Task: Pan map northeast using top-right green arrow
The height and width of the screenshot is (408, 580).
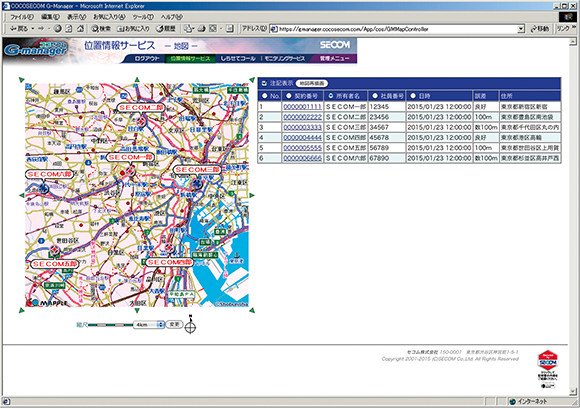Action: tap(252, 80)
